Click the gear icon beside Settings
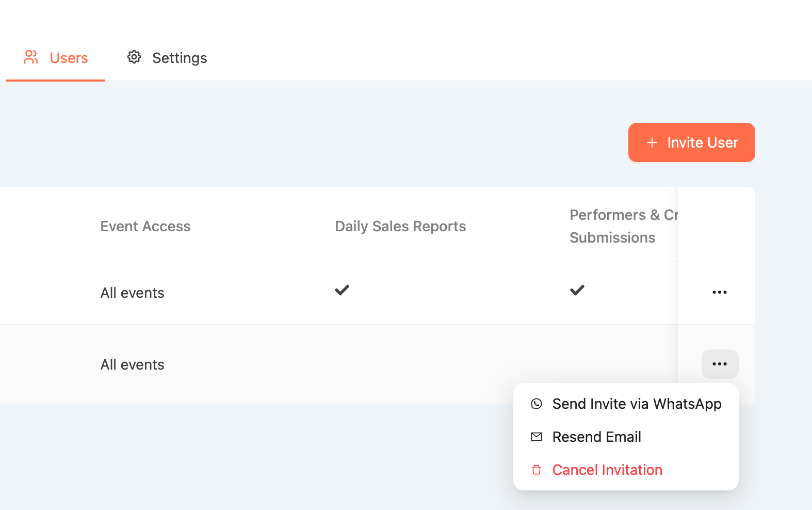 coord(134,57)
